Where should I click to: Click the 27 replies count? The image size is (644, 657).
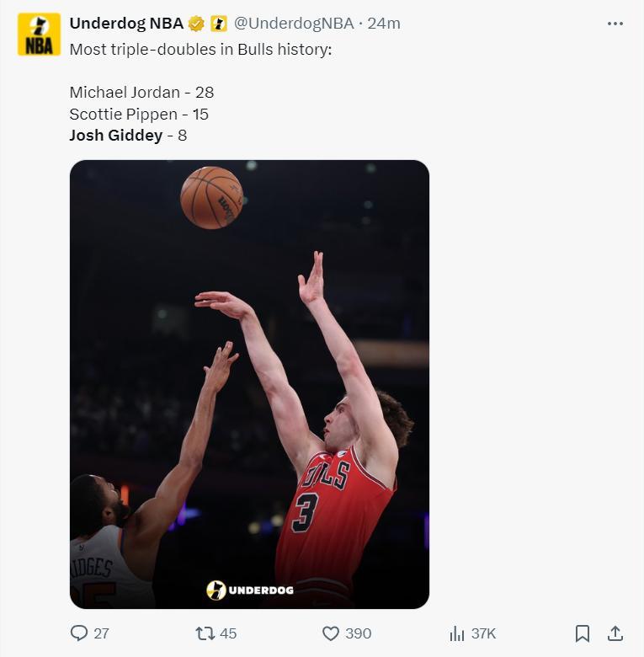[x=101, y=633]
